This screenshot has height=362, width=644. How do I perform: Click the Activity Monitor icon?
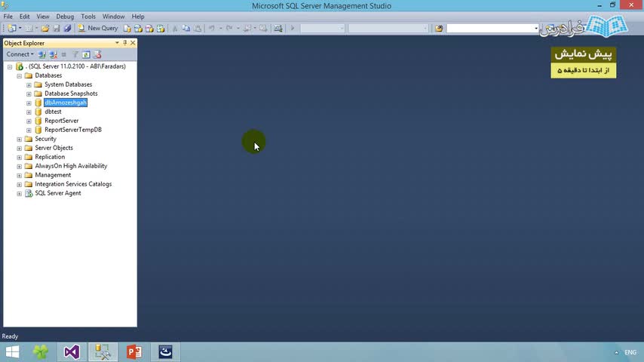coord(278,29)
